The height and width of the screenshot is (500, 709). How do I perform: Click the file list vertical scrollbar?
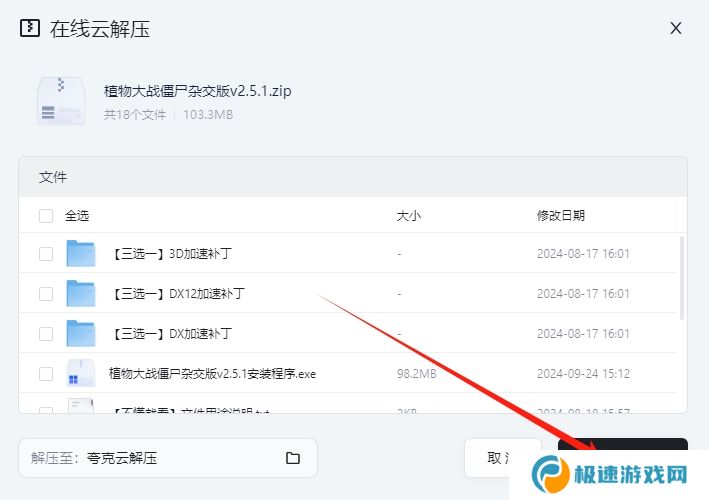pos(681,278)
